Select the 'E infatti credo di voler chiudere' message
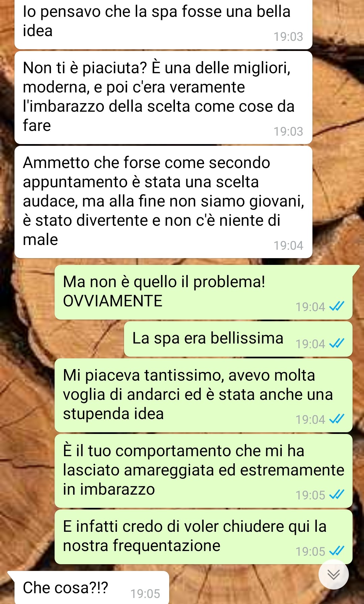 pos(204,537)
